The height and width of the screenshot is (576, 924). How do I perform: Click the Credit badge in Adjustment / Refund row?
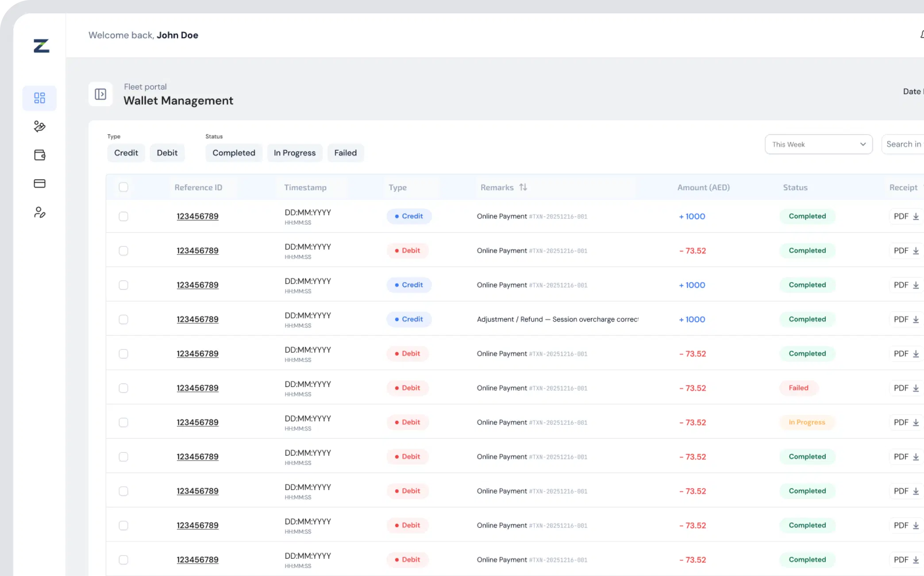pos(409,319)
